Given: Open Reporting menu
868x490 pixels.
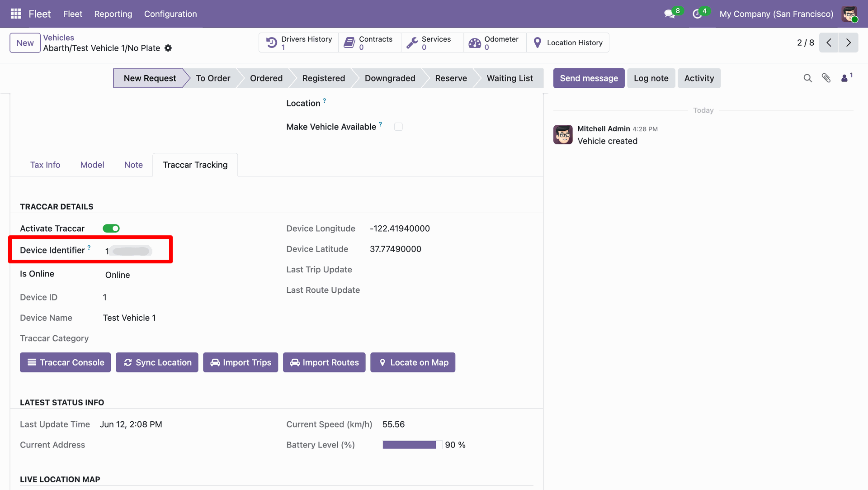Looking at the screenshot, I should (x=113, y=14).
